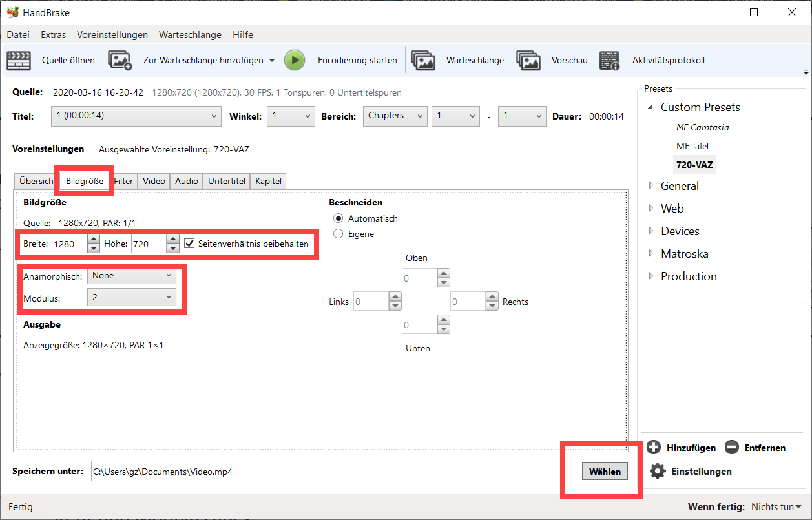Click the Höhe height input field
812x520 pixels.
(x=149, y=244)
